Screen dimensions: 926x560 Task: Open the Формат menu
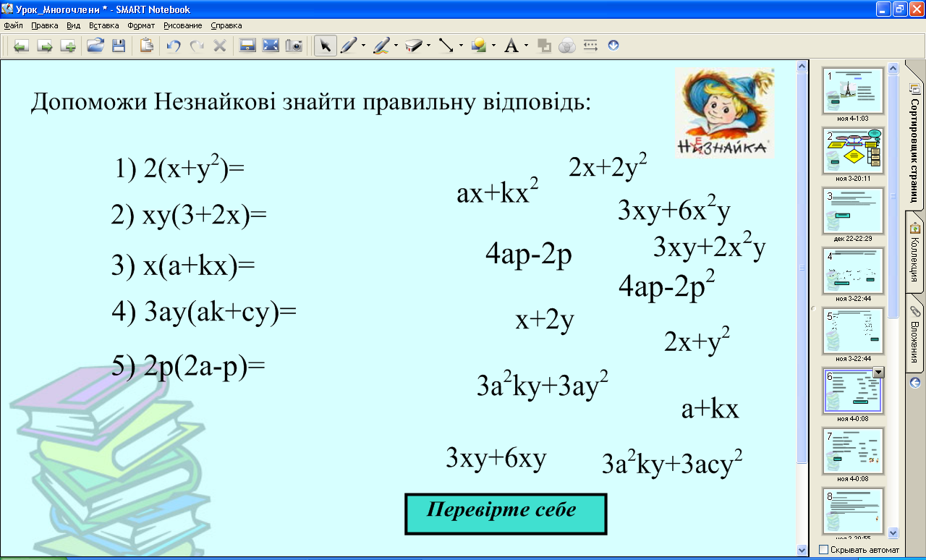(x=141, y=25)
